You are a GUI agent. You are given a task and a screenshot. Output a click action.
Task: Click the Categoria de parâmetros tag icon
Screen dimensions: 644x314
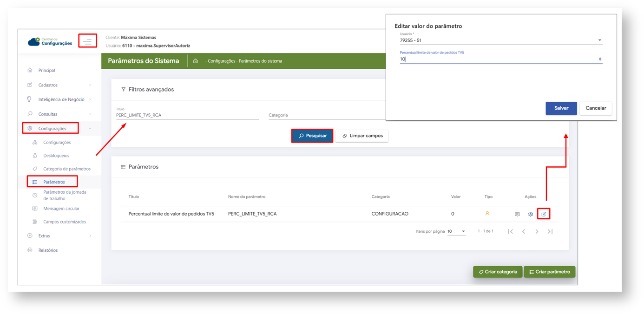(x=35, y=169)
